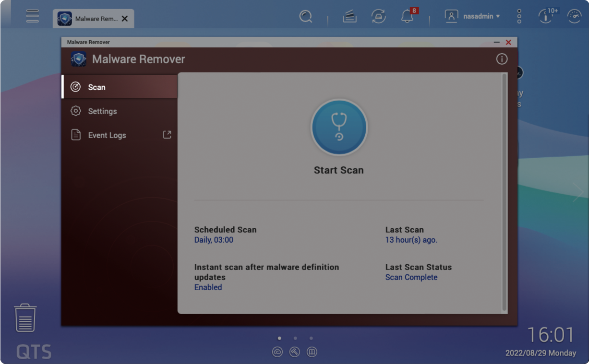Click the 13 hour(s) ago last scan link

(x=411, y=240)
